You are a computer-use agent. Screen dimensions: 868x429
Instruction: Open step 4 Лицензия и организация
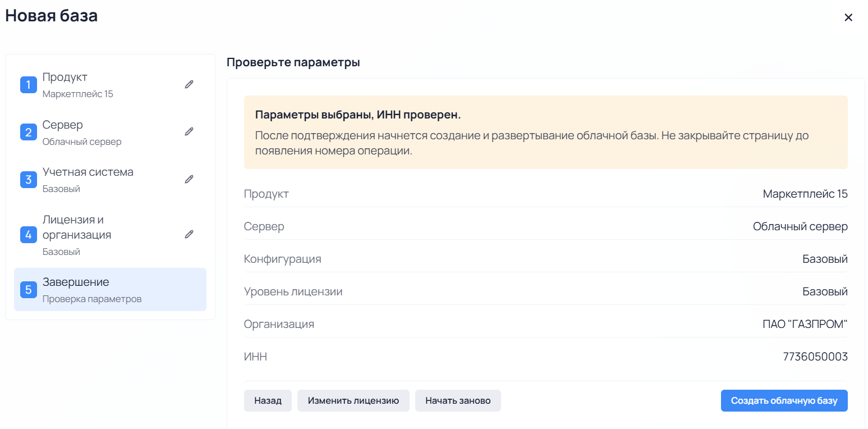(x=110, y=235)
